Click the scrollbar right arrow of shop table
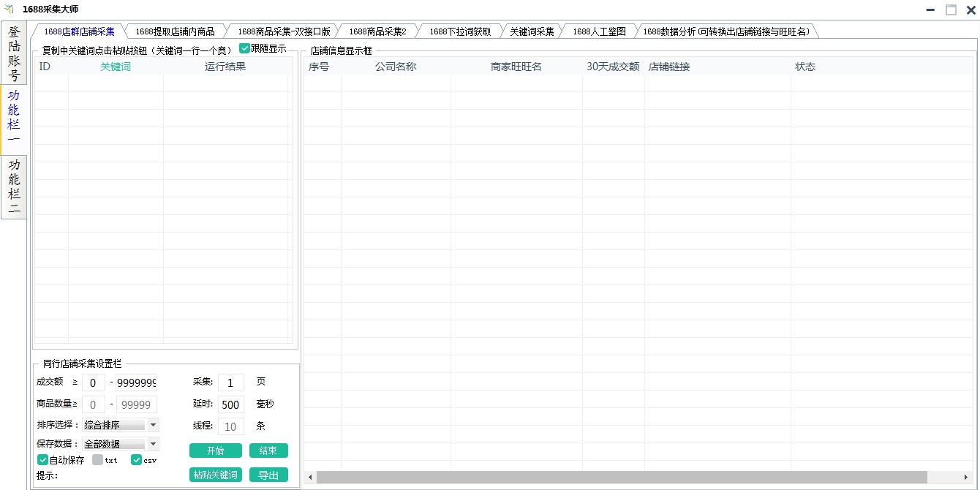This screenshot has width=980, height=490. 967,477
